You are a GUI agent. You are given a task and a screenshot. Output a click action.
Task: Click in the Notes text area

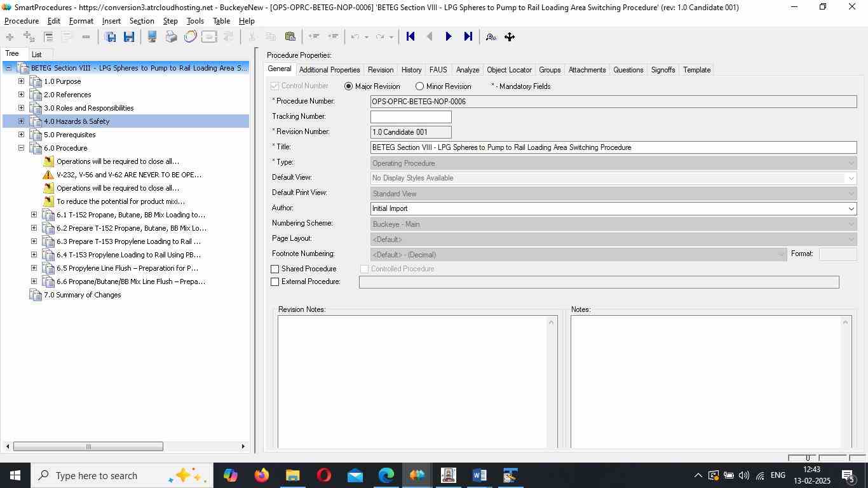705,382
